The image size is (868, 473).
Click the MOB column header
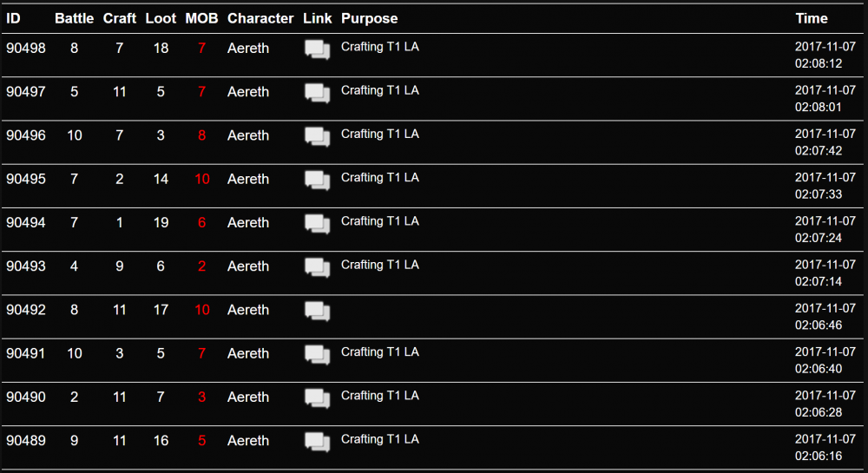pos(201,18)
